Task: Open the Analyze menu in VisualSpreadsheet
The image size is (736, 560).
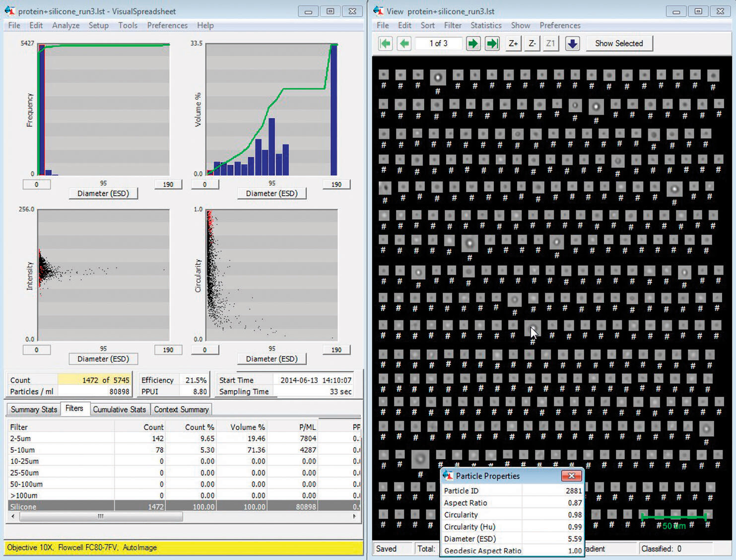Action: (66, 25)
